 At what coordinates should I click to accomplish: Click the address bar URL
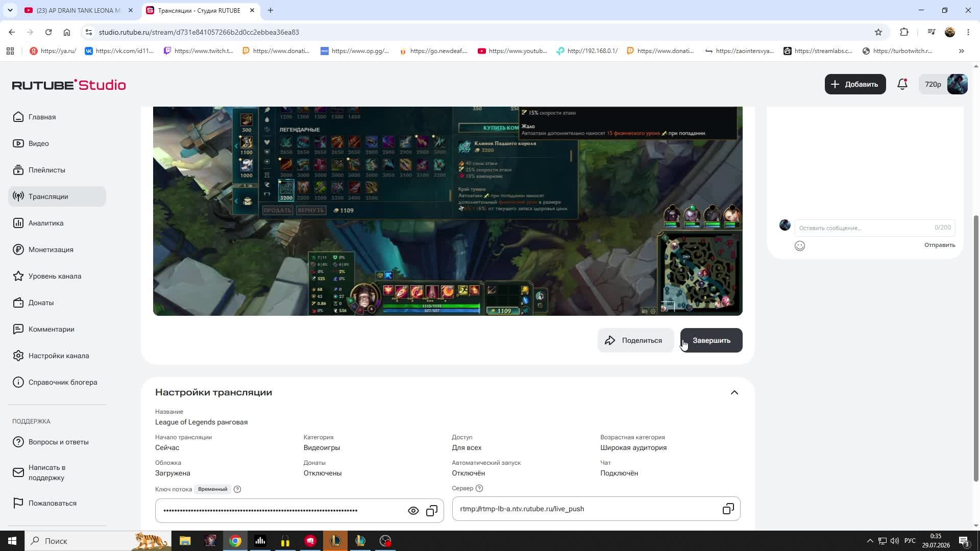pyautogui.click(x=199, y=32)
